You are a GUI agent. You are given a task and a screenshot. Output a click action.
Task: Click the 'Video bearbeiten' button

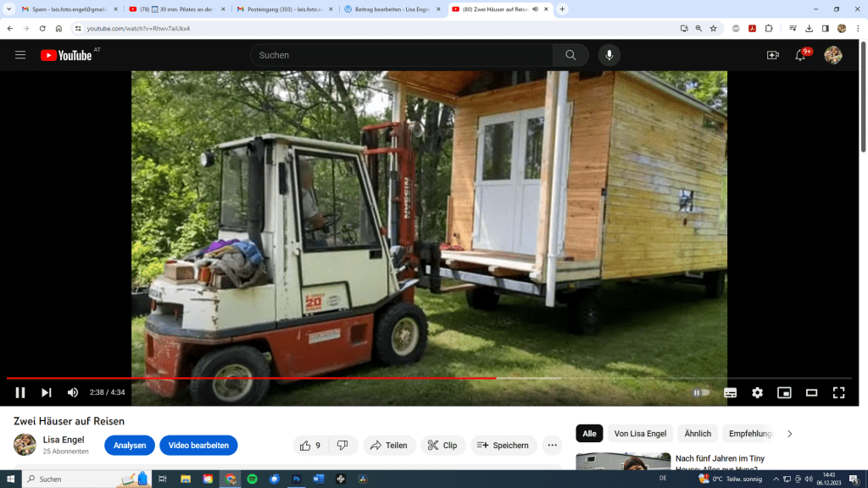[198, 445]
